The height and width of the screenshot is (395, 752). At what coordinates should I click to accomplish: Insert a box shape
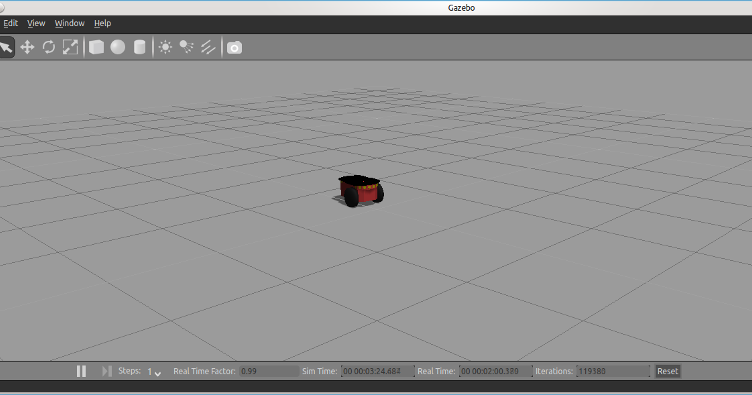tap(96, 47)
